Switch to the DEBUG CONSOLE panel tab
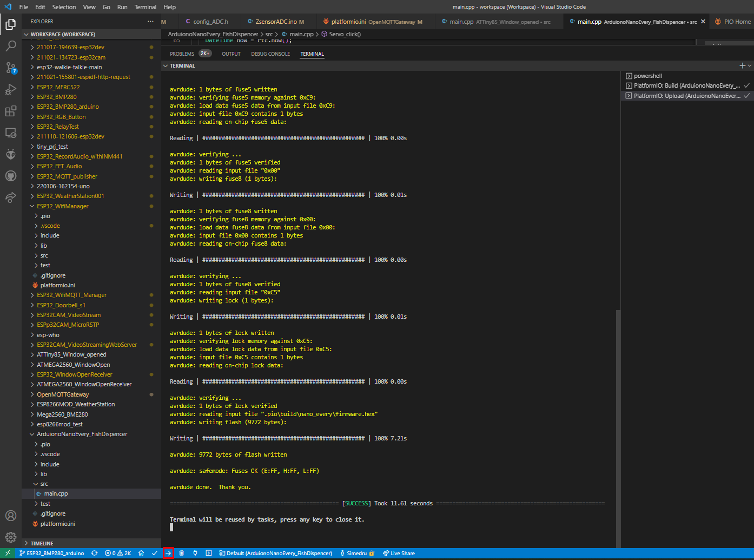Screen dimensions: 754x560 tap(270, 54)
